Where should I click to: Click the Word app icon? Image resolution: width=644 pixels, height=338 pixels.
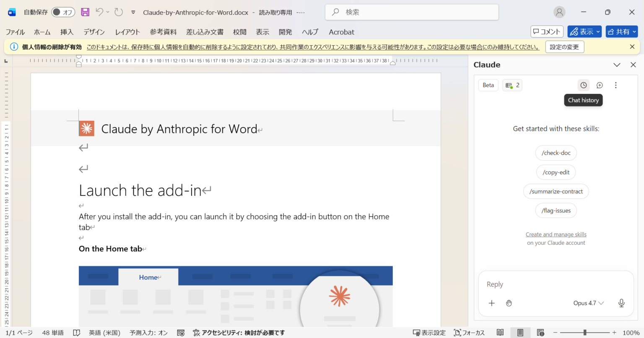click(12, 12)
